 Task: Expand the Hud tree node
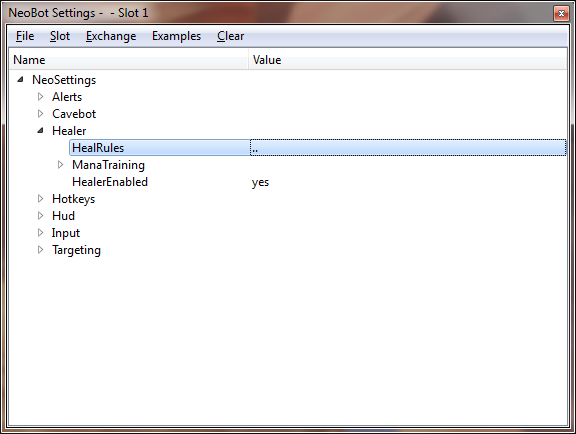40,216
